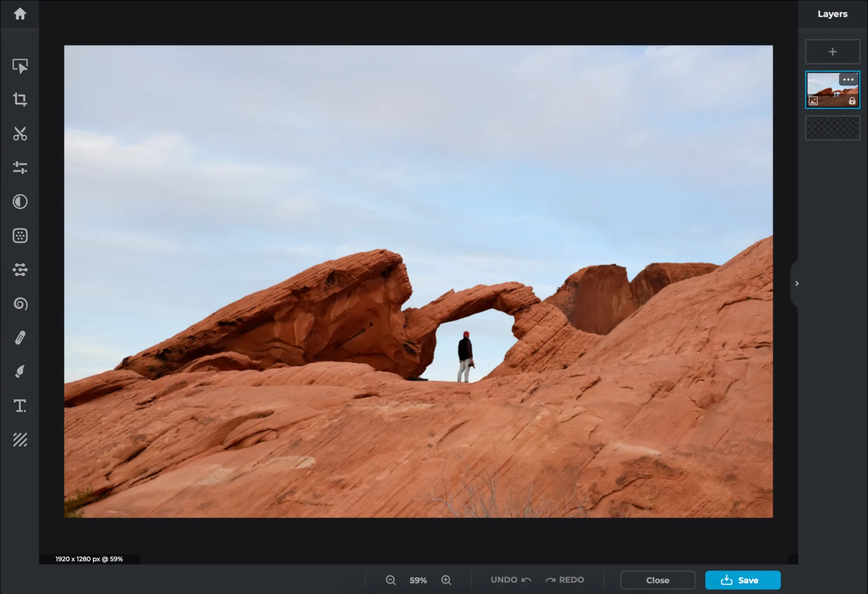Add a new layer with plus button
This screenshot has width=868, height=594.
pos(832,52)
